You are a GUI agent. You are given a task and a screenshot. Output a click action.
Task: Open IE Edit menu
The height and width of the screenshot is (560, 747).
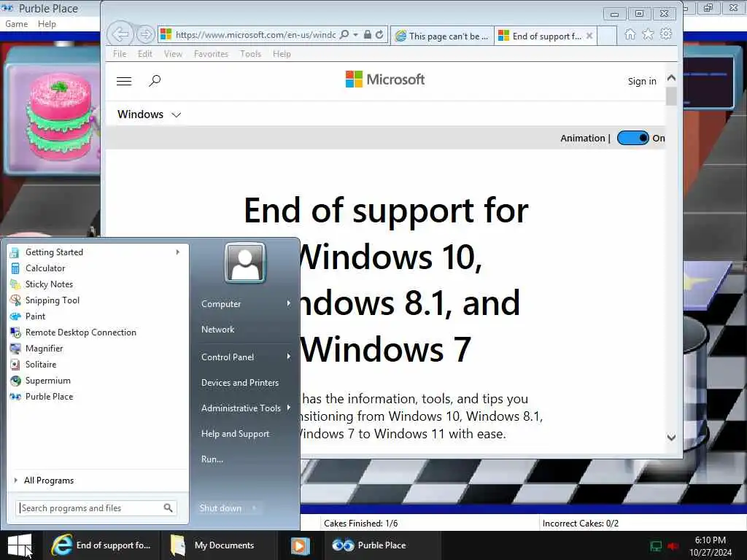pyautogui.click(x=145, y=54)
